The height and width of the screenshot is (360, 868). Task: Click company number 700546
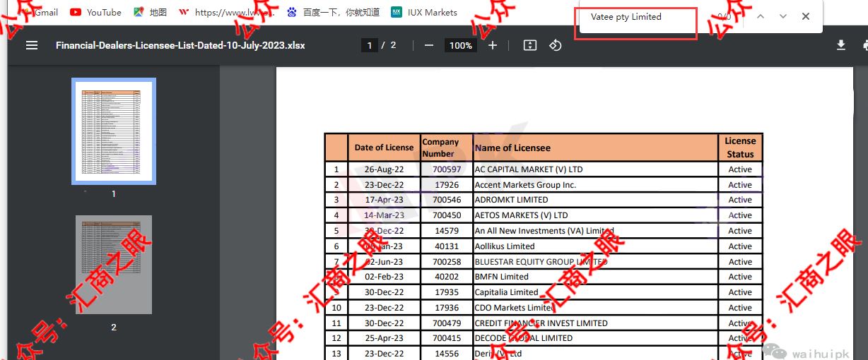pos(447,200)
